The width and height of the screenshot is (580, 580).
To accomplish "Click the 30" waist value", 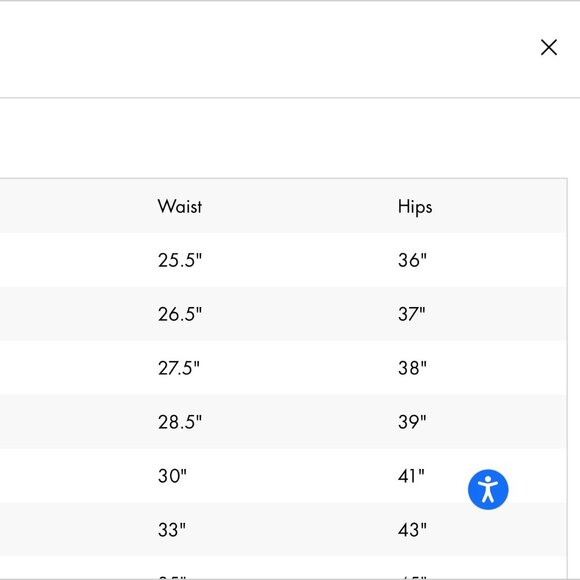I will (172, 476).
